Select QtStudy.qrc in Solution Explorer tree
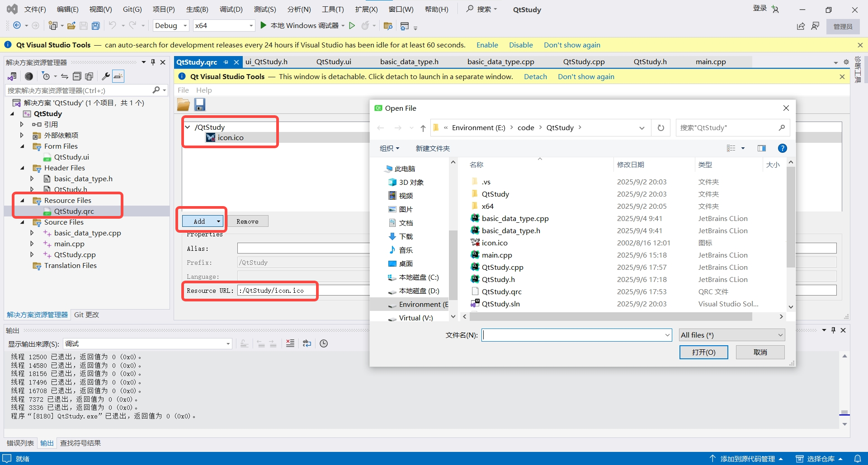Image resolution: width=868 pixels, height=465 pixels. point(74,211)
